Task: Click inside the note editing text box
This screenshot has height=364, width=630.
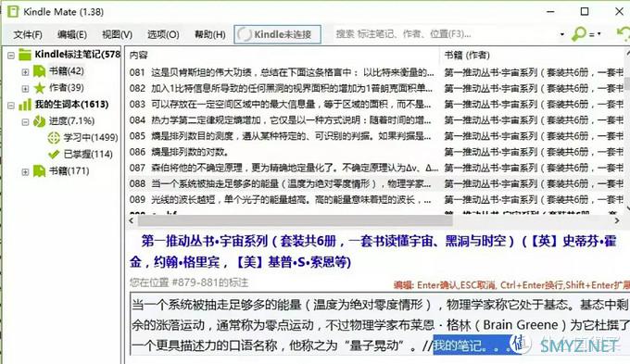Action: pos(380,324)
